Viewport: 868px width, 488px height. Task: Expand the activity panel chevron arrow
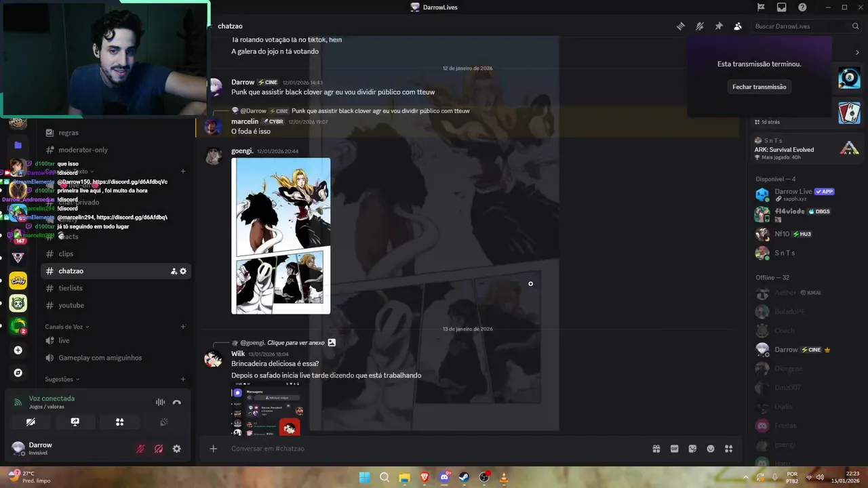click(x=857, y=52)
